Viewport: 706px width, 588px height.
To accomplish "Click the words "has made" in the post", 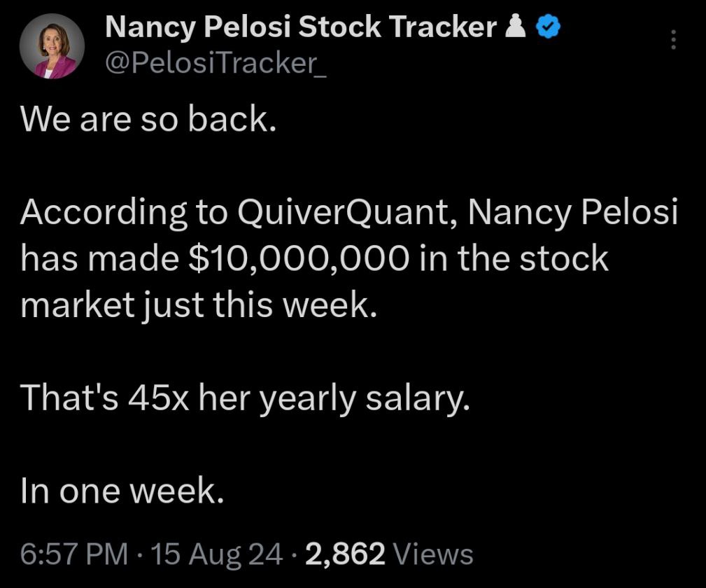I will [99, 258].
